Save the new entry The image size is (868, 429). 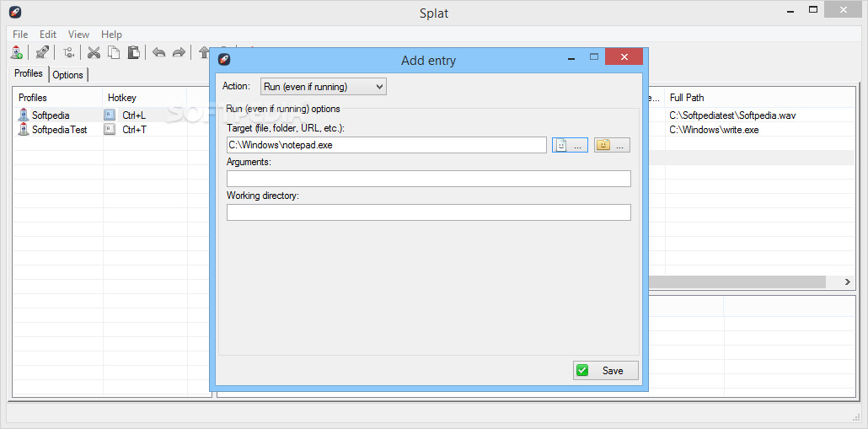click(x=606, y=370)
